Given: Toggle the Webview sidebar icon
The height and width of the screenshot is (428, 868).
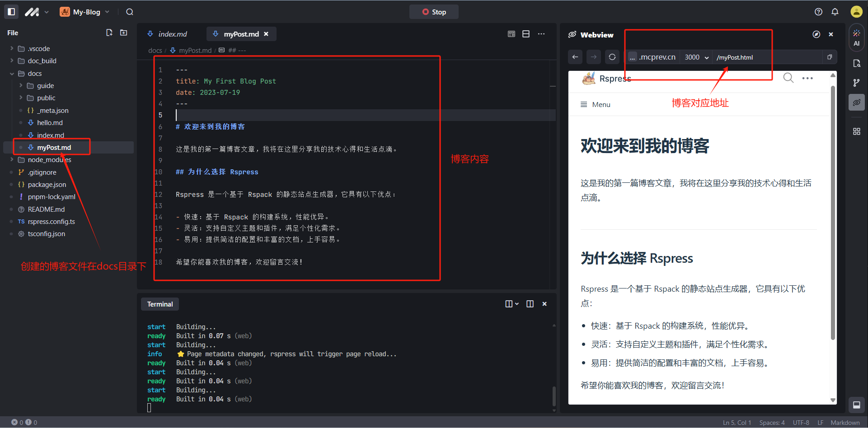Looking at the screenshot, I should pos(856,102).
